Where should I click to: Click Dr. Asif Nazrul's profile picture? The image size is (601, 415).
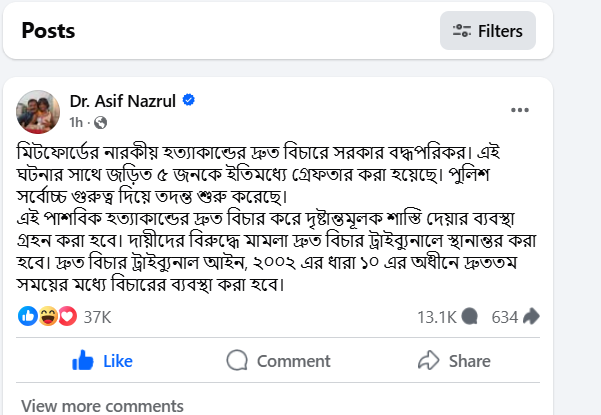click(38, 112)
